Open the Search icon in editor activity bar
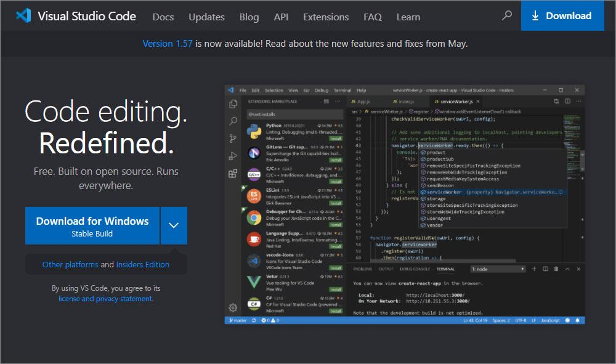616x364 pixels. (233, 121)
